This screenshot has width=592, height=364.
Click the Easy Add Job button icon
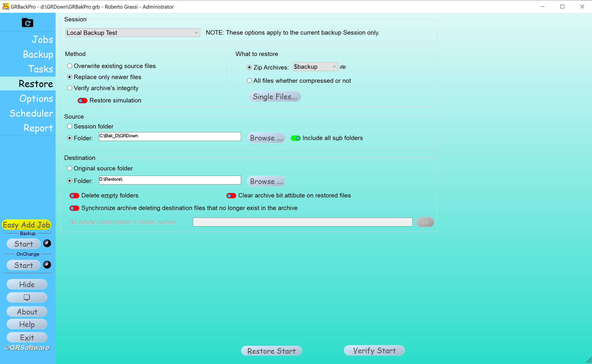click(27, 224)
